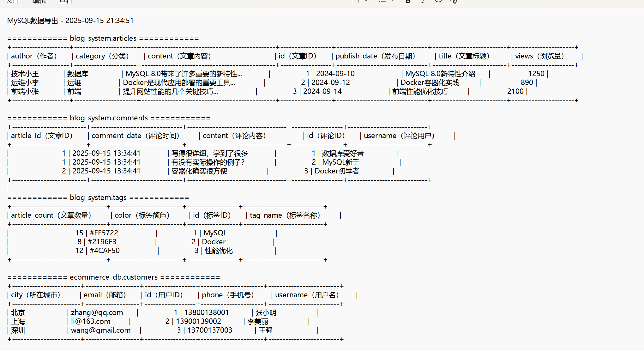
Task: Click the views value '890'
Action: point(527,82)
